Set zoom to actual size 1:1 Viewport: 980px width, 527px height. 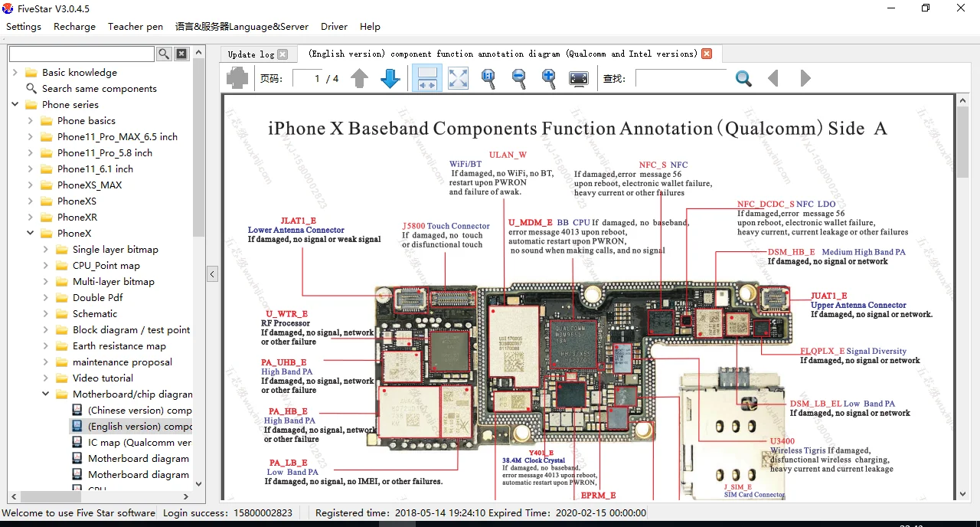click(488, 78)
